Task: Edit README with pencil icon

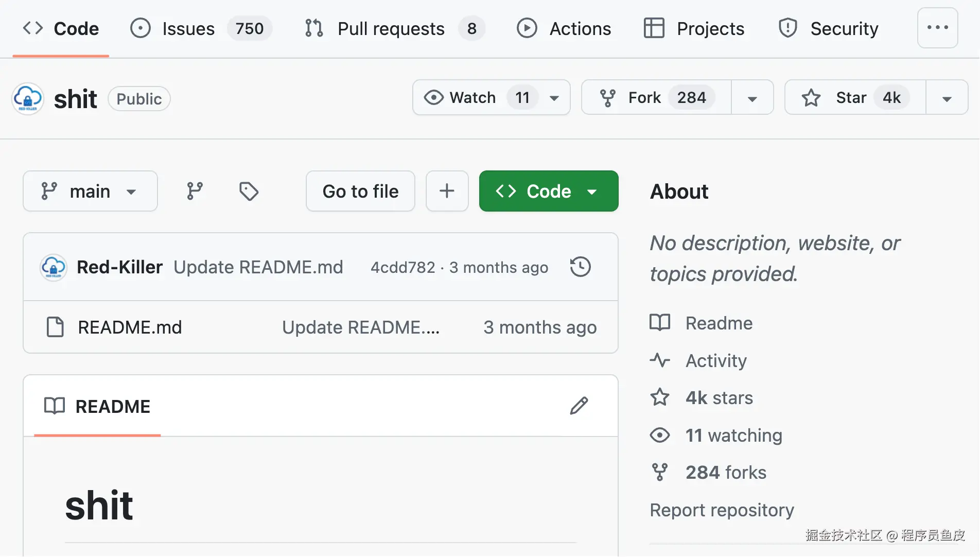Action: click(x=579, y=406)
